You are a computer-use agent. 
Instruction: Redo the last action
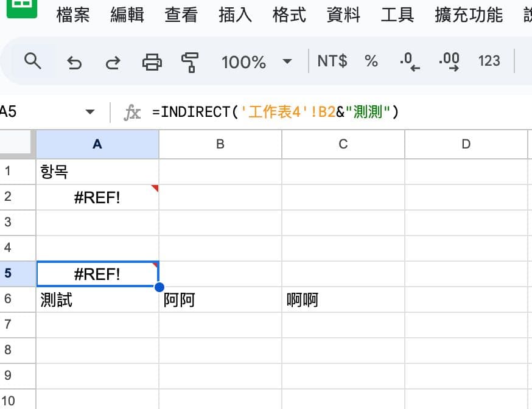113,63
